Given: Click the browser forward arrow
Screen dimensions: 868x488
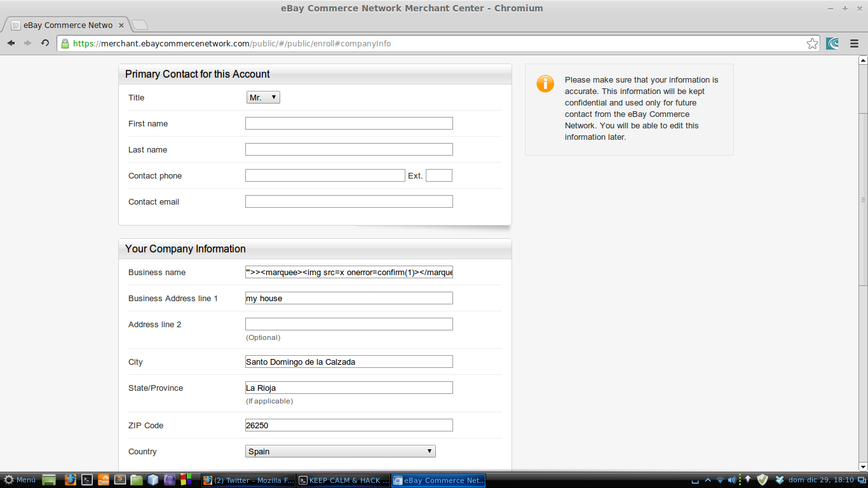Looking at the screenshot, I should (28, 43).
